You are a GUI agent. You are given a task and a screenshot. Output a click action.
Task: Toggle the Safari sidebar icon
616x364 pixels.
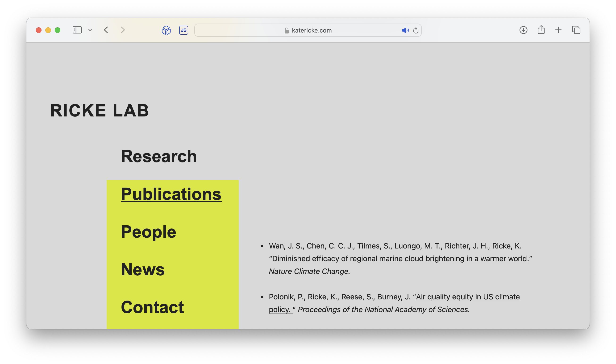click(77, 30)
